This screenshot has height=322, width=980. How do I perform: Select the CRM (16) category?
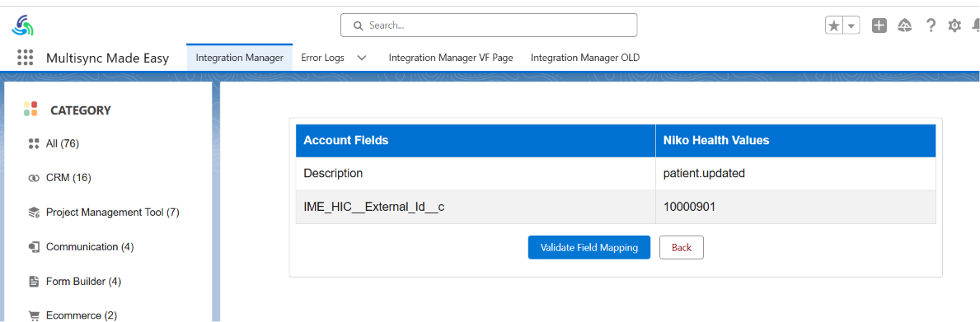click(68, 179)
